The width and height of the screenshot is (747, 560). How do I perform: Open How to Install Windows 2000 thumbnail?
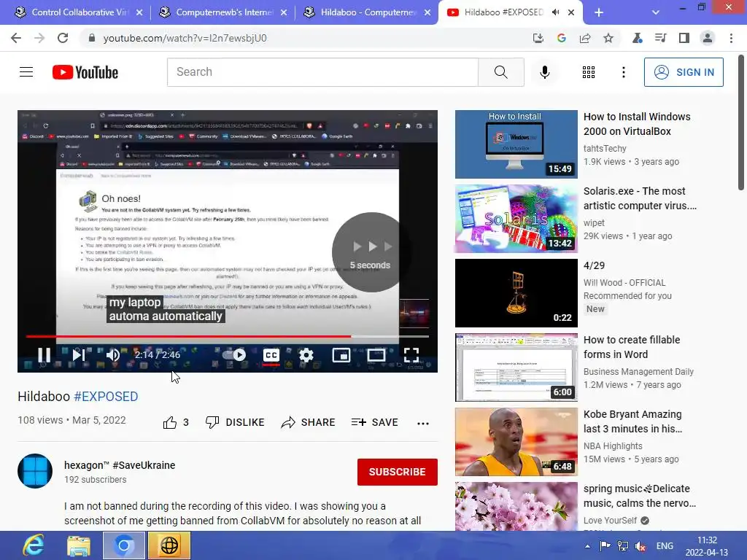pyautogui.click(x=516, y=144)
